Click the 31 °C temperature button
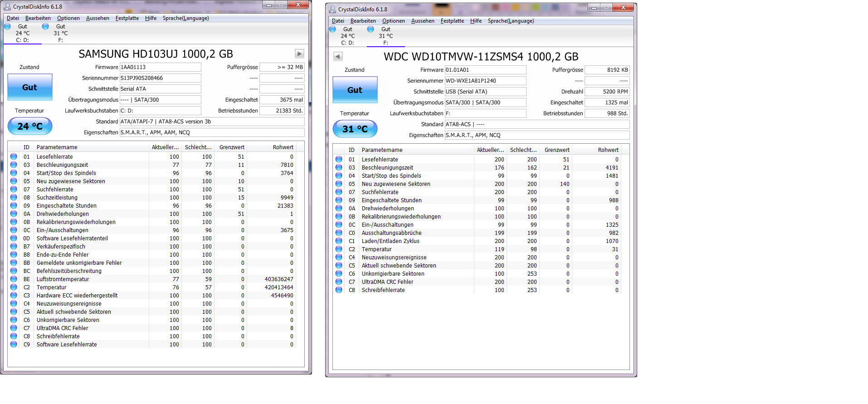 point(355,129)
